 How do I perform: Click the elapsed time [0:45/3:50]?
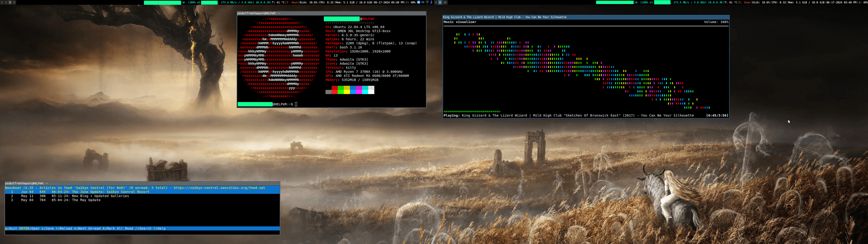pos(717,116)
